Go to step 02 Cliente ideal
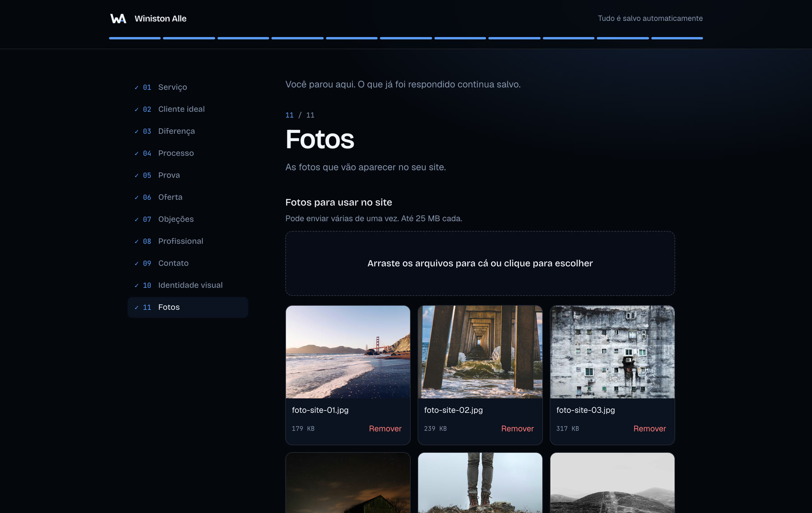Viewport: 812px width, 513px height. click(x=188, y=109)
